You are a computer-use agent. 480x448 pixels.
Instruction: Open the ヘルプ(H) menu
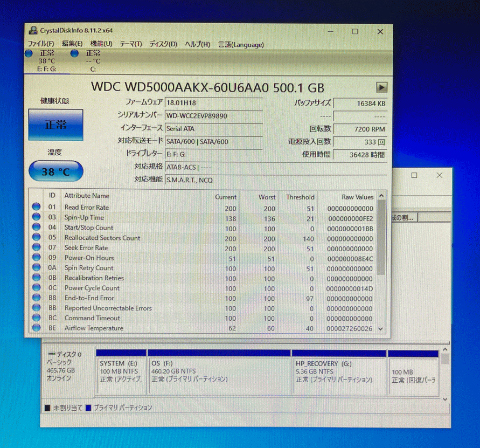point(198,44)
